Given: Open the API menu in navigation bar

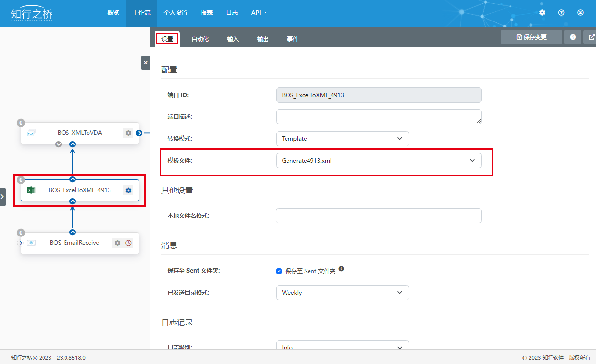Looking at the screenshot, I should 259,13.
